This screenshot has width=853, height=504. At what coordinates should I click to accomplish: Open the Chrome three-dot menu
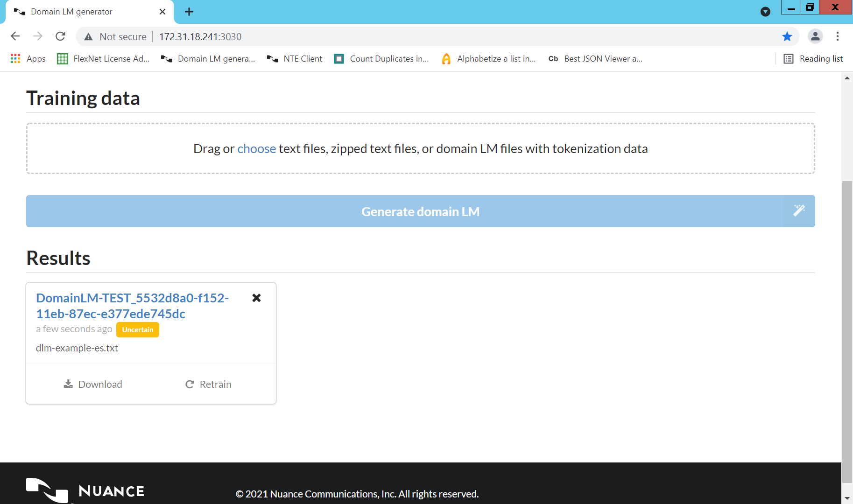pos(838,36)
